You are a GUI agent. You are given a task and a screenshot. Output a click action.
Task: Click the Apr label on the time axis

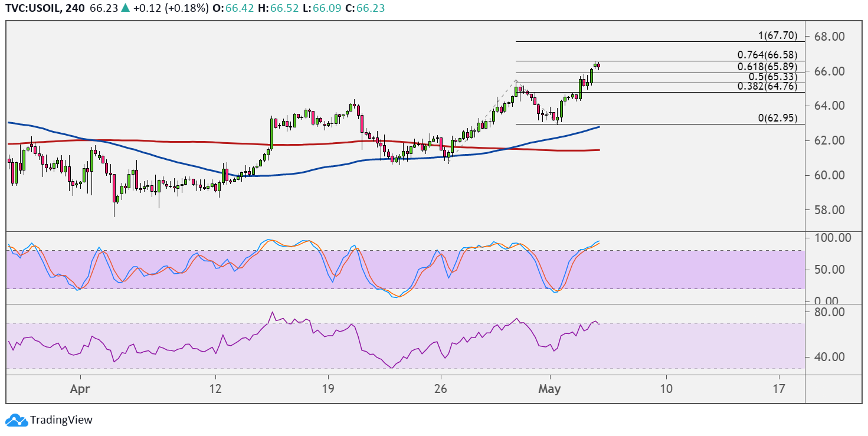click(x=79, y=388)
